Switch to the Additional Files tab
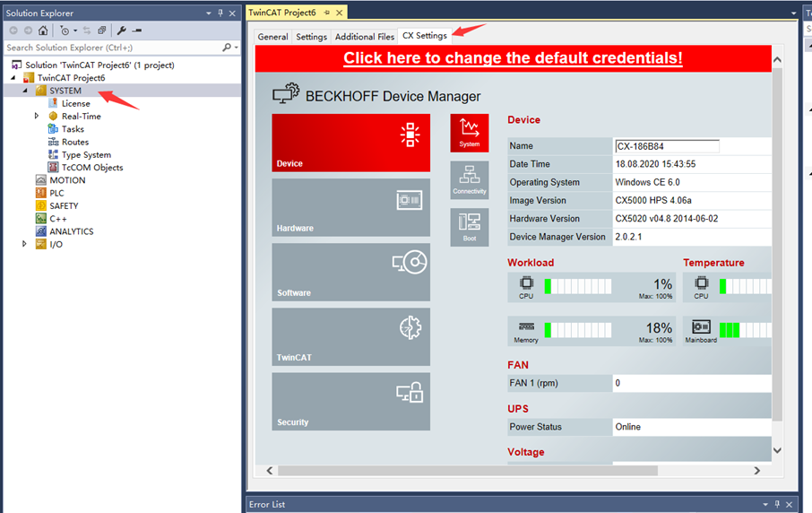The image size is (812, 513). [365, 37]
